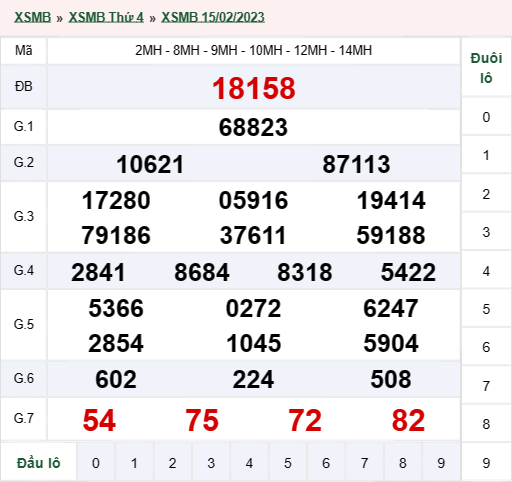Open the XSMB 15/02/2023 link
Viewport: 512px width, 482px height.
pyautogui.click(x=213, y=17)
